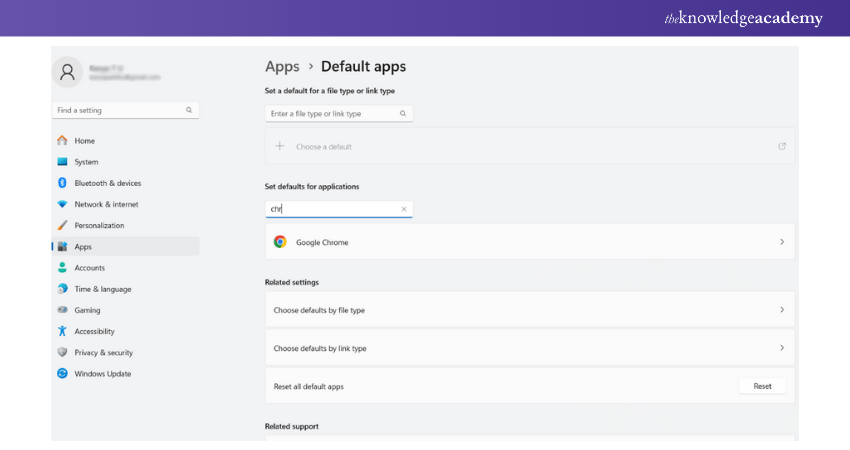850x450 pixels.
Task: Open the Accounts icon
Action: click(x=62, y=268)
